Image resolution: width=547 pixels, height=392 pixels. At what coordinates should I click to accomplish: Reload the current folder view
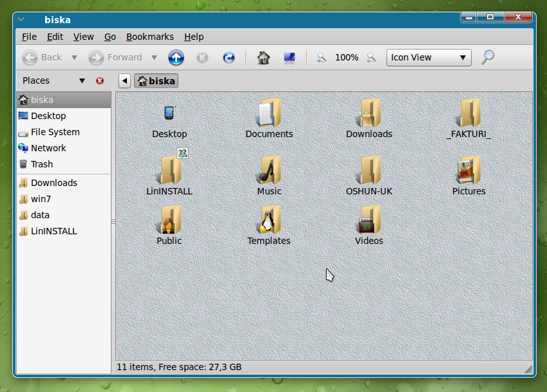click(229, 57)
